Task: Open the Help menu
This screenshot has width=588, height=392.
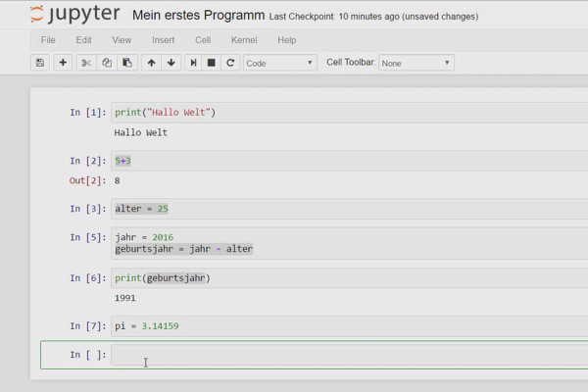Action: coord(287,40)
